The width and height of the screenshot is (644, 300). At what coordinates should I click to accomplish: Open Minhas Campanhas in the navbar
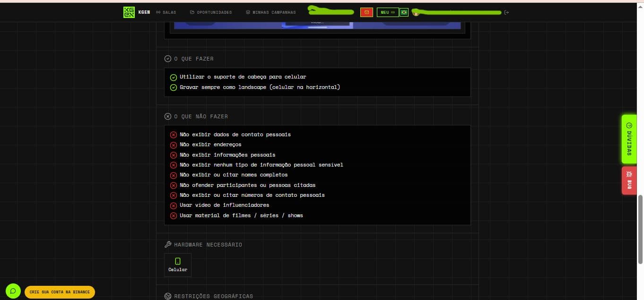click(x=271, y=12)
